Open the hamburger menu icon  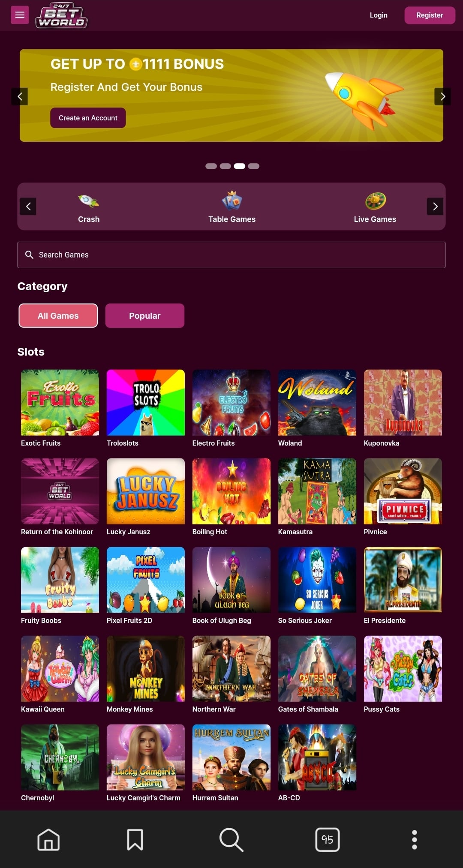click(x=20, y=15)
